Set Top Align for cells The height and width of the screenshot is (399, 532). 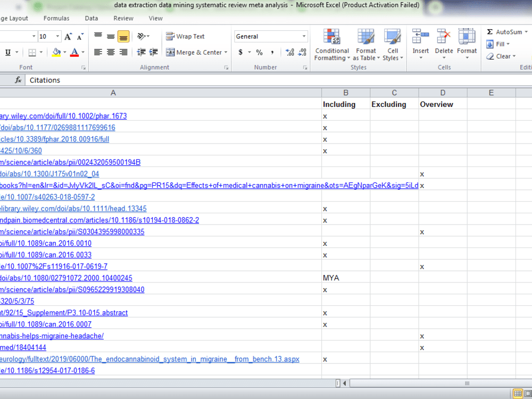98,36
